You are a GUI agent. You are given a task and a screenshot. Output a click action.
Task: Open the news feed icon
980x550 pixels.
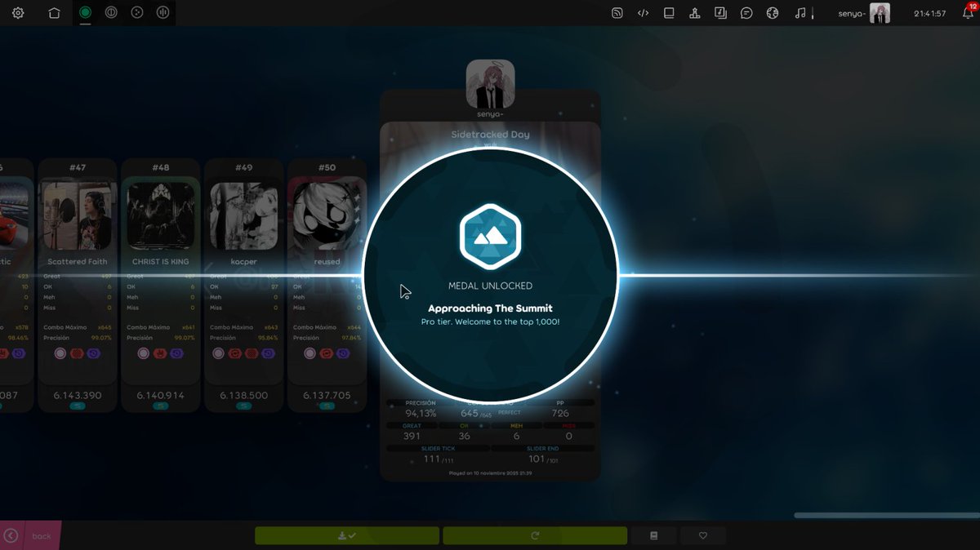tap(617, 13)
